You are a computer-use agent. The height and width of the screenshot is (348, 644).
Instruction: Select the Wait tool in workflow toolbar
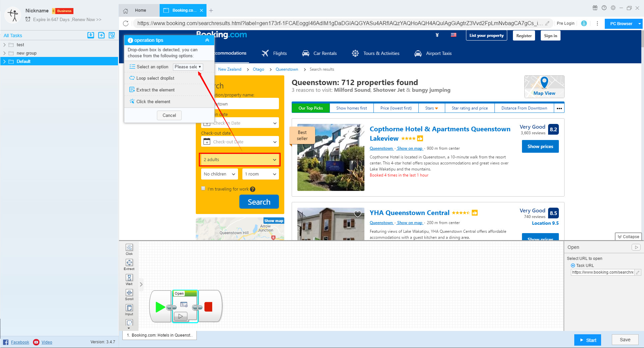129,279
